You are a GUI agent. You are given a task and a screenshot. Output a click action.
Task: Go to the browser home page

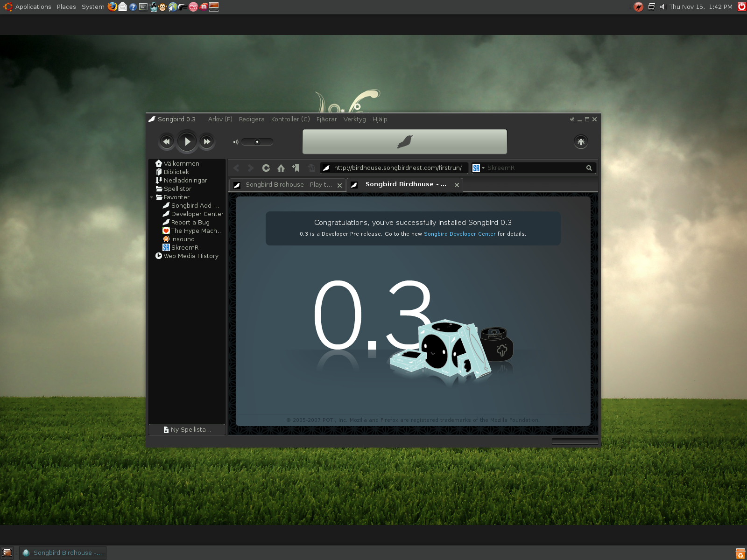(281, 168)
